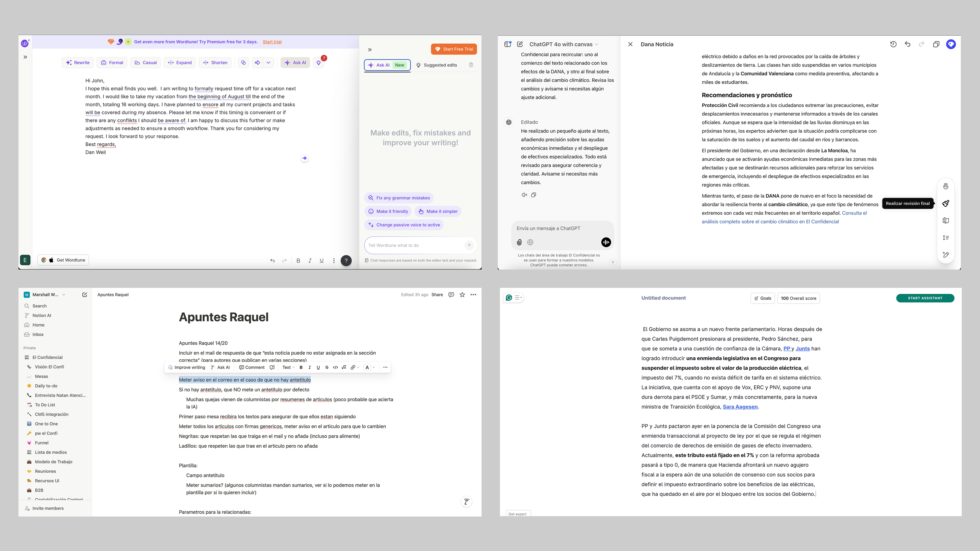
Task: Toggle strikethrough in Notion floating toolbar
Action: point(326,367)
